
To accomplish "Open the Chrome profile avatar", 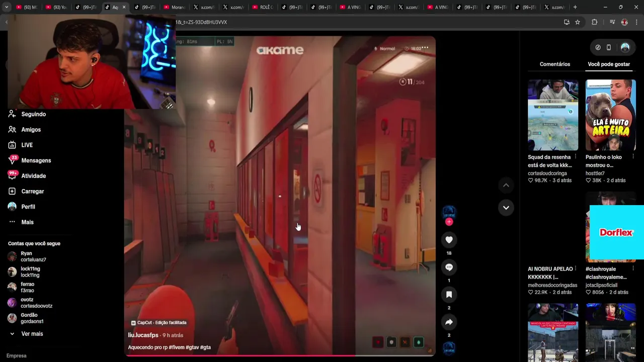I will (624, 22).
